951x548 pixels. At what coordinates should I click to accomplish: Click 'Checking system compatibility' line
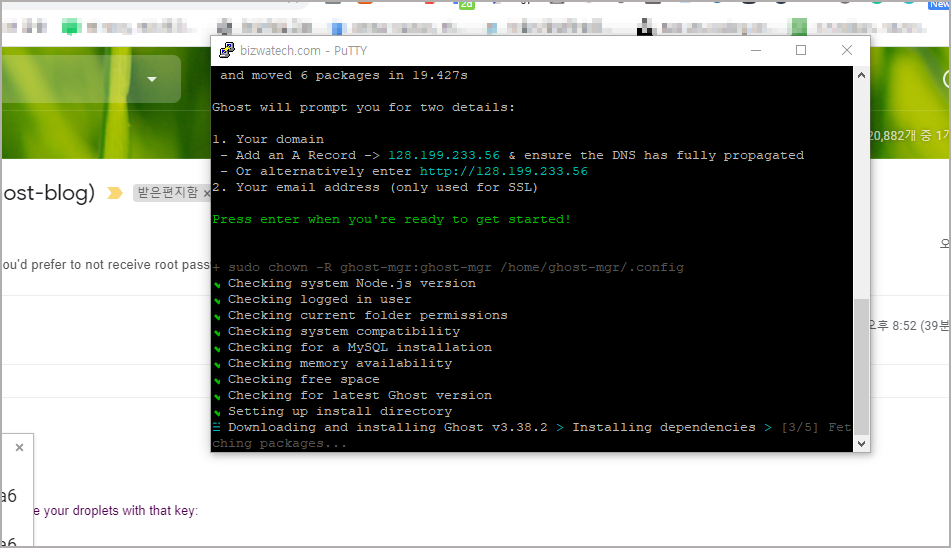pos(344,332)
